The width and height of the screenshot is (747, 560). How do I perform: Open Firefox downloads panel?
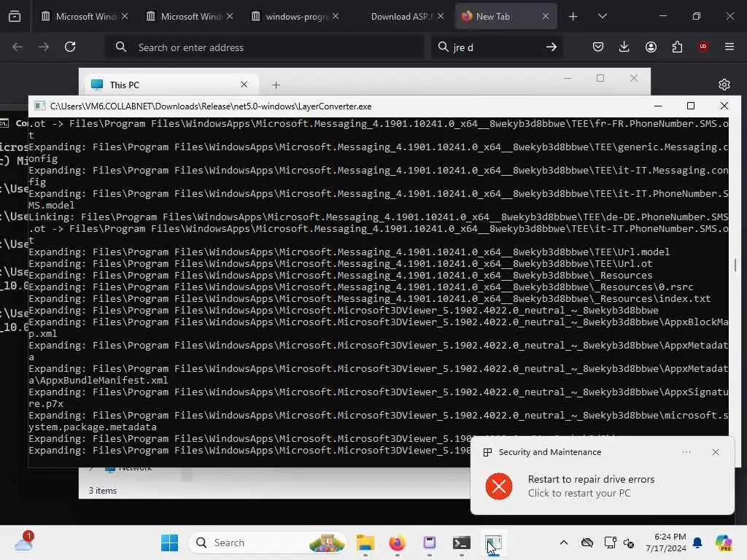624,47
